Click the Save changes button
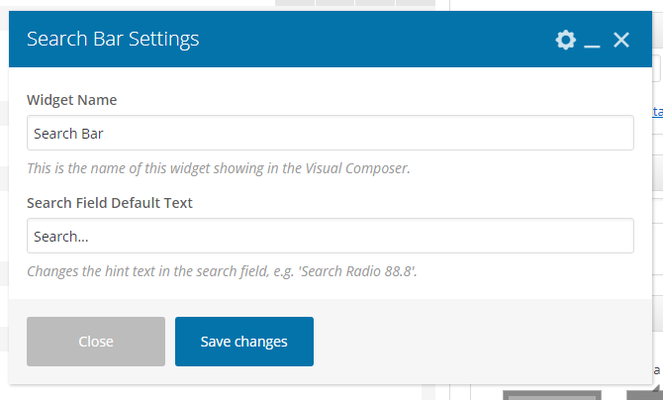Viewport: 663px width, 400px height. [x=244, y=342]
